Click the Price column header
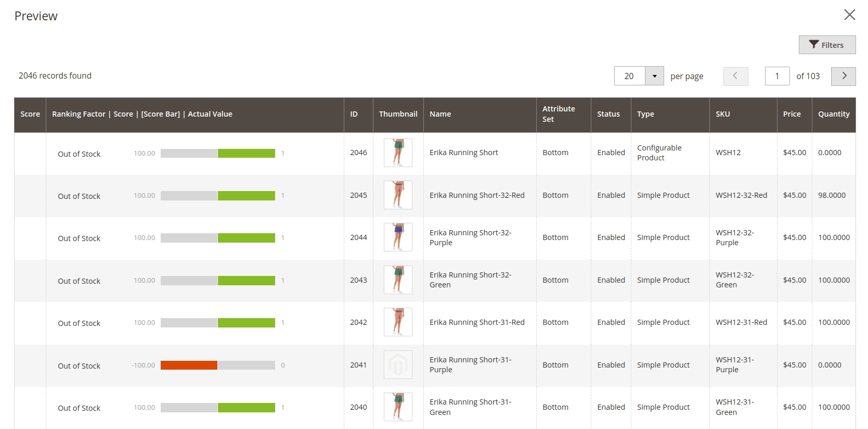The image size is (868, 429). pyautogui.click(x=792, y=114)
